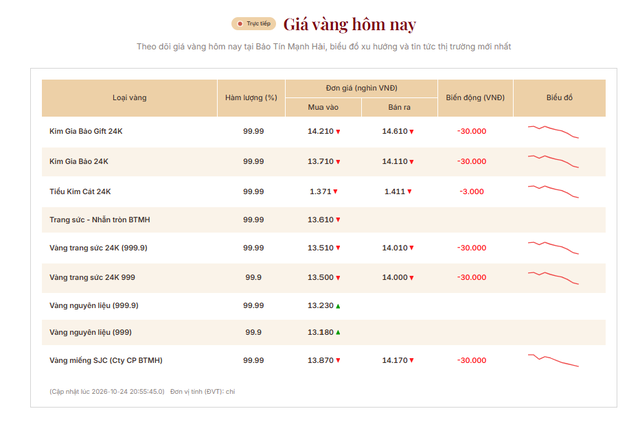
Task: Select Trang sức - Nhẫn tròn BTMH row name
Action: click(100, 220)
